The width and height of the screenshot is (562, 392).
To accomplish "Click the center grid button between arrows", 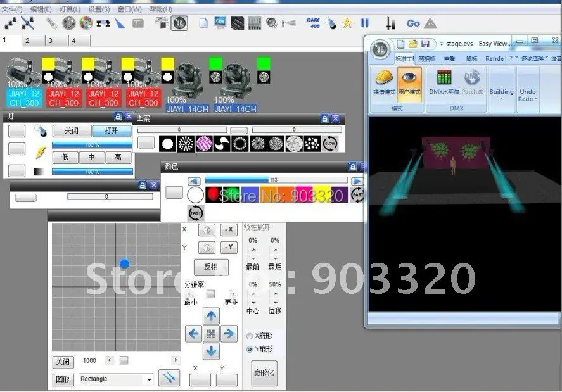I will click(x=211, y=334).
